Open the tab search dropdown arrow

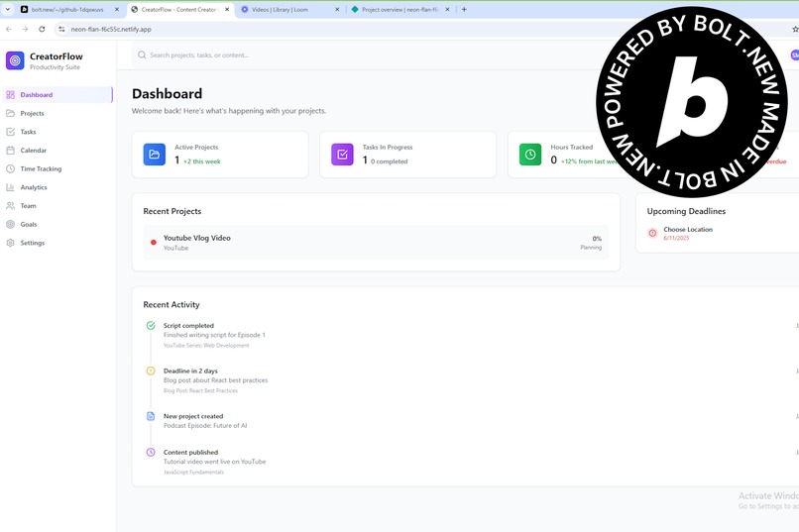8,10
